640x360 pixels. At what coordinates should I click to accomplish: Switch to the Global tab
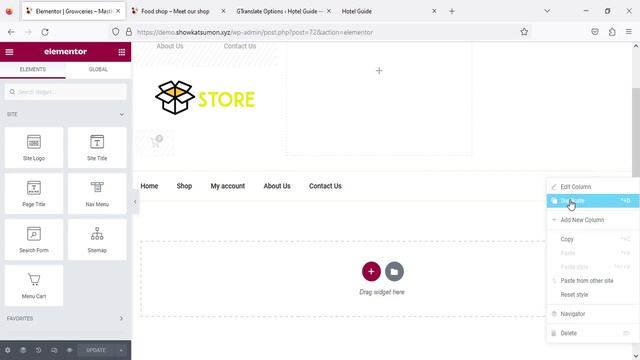coord(98,69)
